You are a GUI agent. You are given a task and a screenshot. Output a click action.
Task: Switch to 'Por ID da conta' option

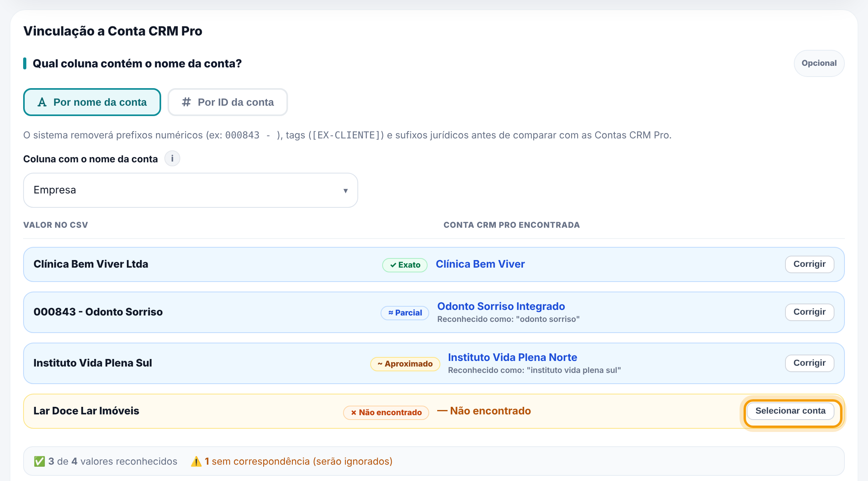(x=228, y=102)
